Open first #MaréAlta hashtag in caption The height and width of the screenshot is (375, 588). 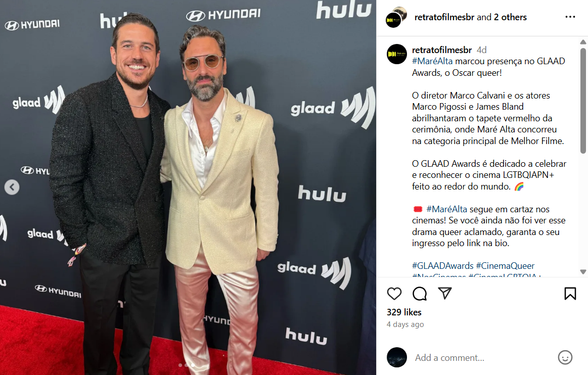(432, 61)
